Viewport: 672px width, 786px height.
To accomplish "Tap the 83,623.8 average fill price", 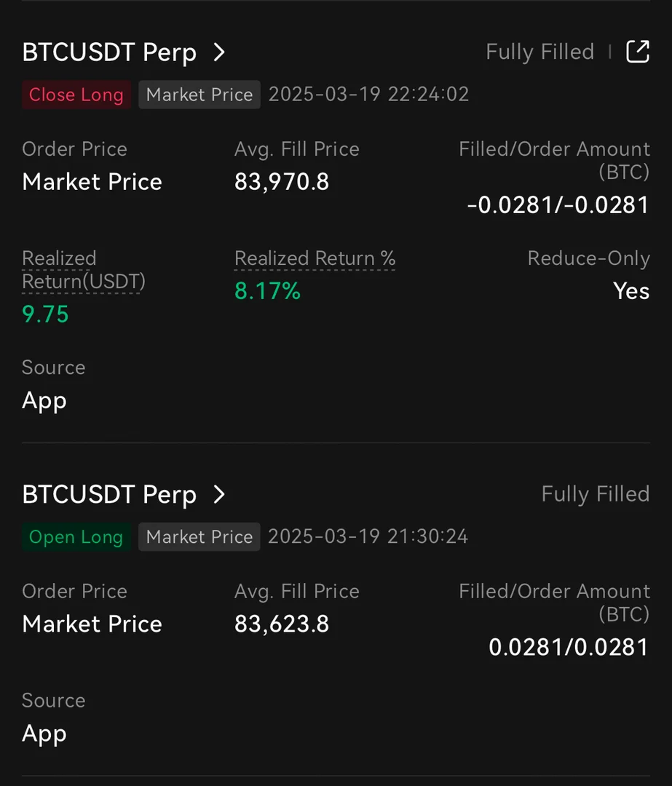I will pos(282,624).
